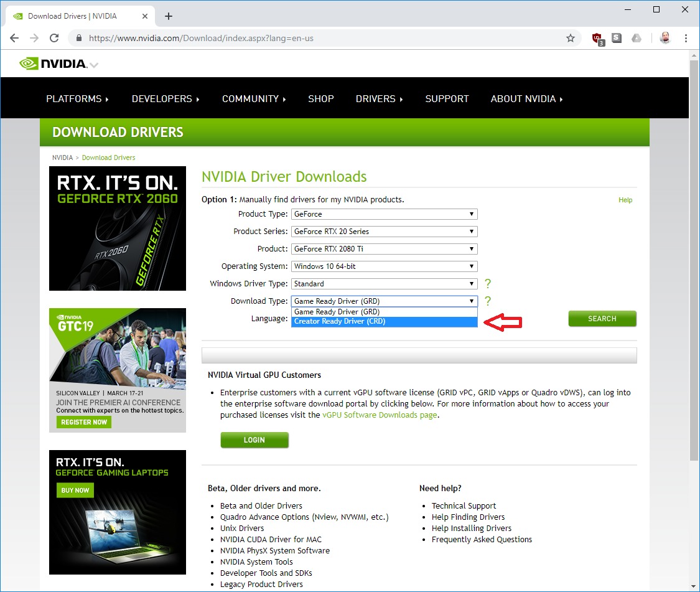700x592 pixels.
Task: Bookmark page using star icon
Action: pyautogui.click(x=570, y=38)
